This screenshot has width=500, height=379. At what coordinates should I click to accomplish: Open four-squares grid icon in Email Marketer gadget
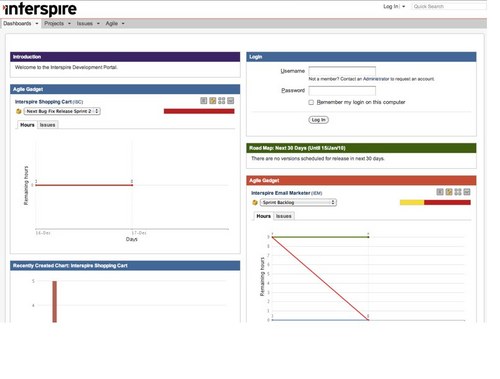(458, 192)
